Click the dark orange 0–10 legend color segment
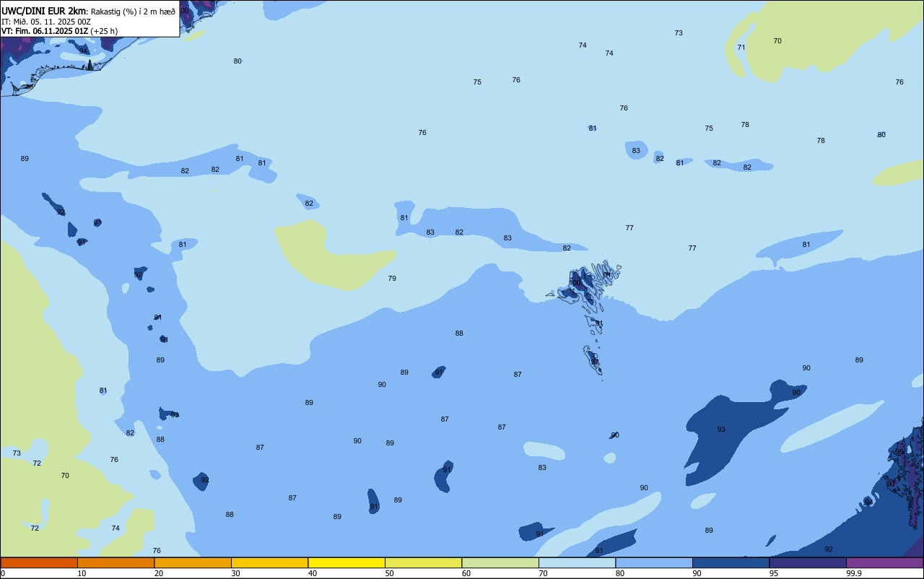The image size is (924, 579). click(x=39, y=562)
